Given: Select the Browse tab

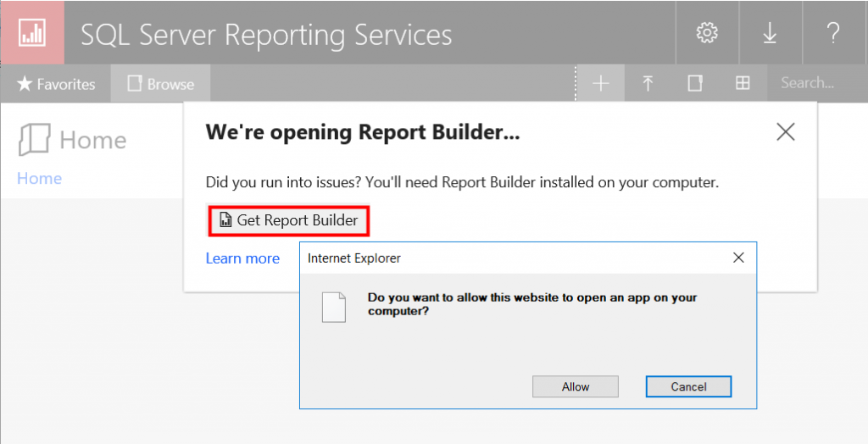Looking at the screenshot, I should [x=160, y=84].
